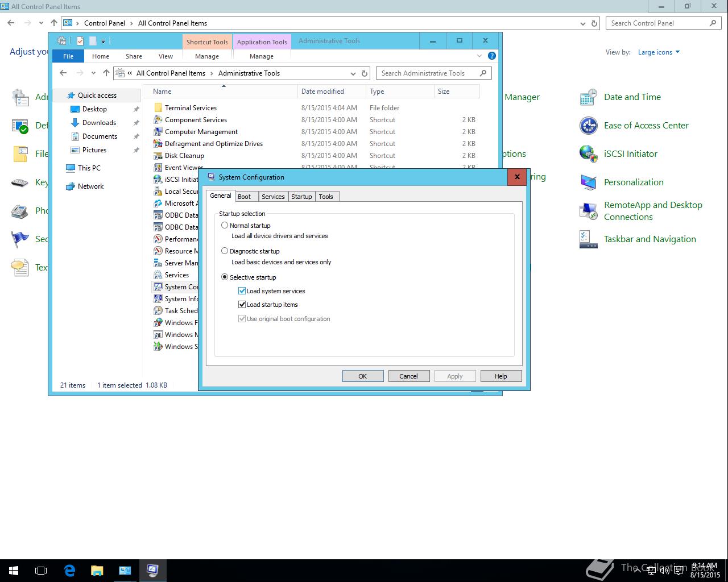This screenshot has width=728, height=582.
Task: Select Downloads in Quick access
Action: coord(99,123)
